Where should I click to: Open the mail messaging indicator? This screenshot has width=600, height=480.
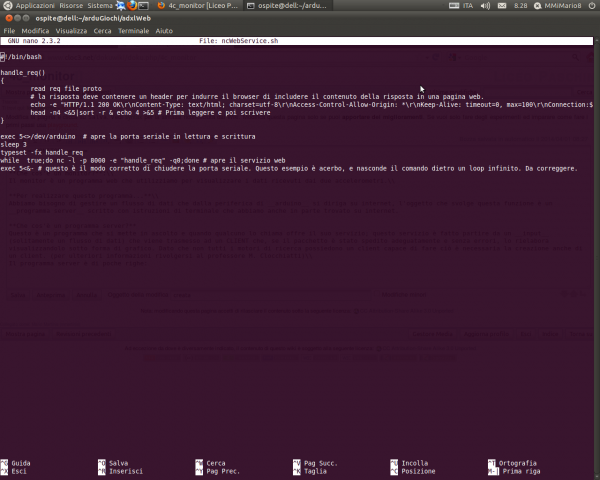(502, 5)
